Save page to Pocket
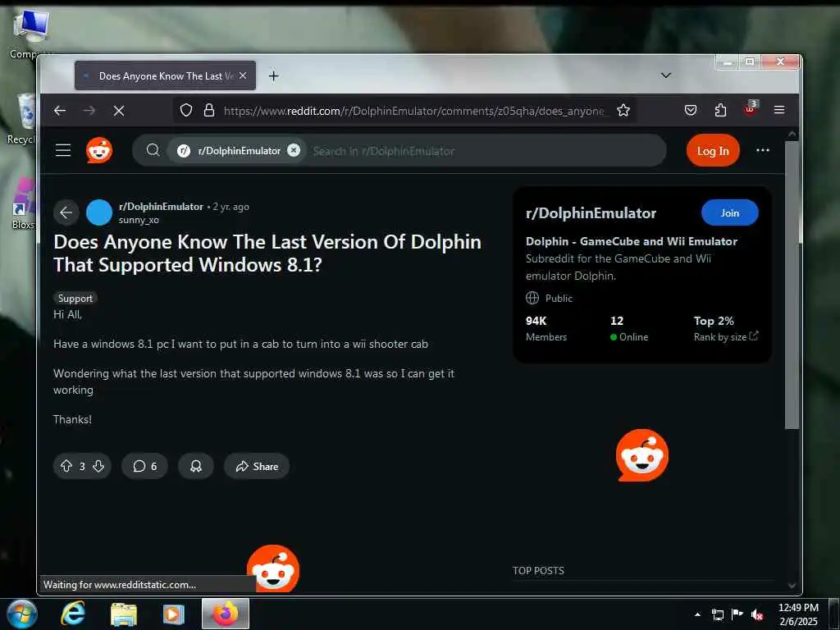840x630 pixels. click(691, 111)
